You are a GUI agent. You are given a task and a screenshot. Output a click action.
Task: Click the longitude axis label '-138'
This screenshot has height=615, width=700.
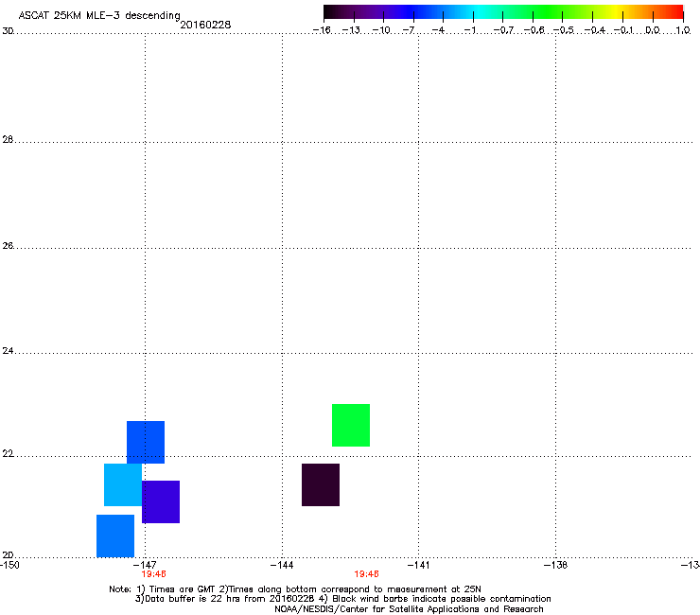(x=555, y=565)
